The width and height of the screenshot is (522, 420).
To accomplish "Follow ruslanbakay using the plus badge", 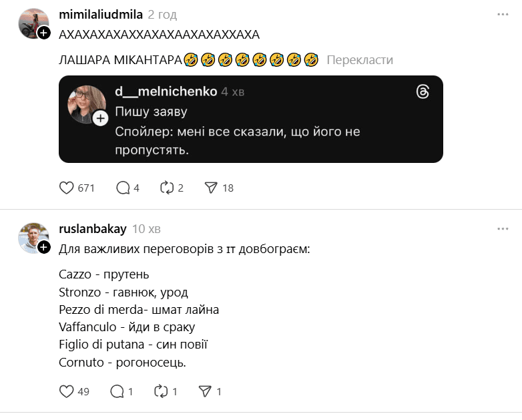I will 43,247.
